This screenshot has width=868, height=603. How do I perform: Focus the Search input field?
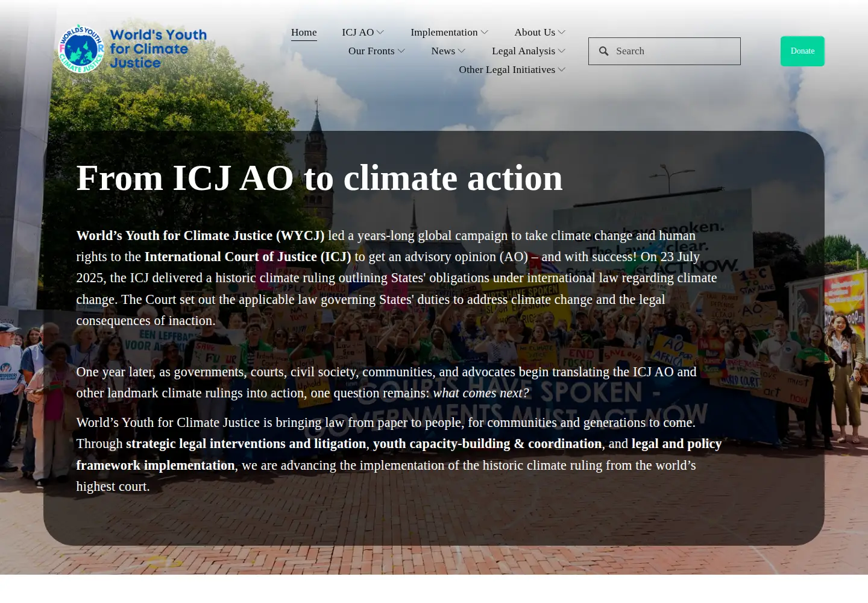coord(664,51)
